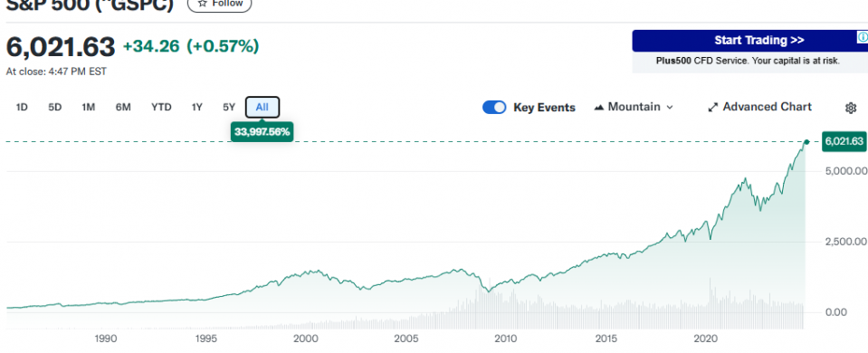868x353 pixels.
Task: Click the ad info icon
Action: (863, 37)
